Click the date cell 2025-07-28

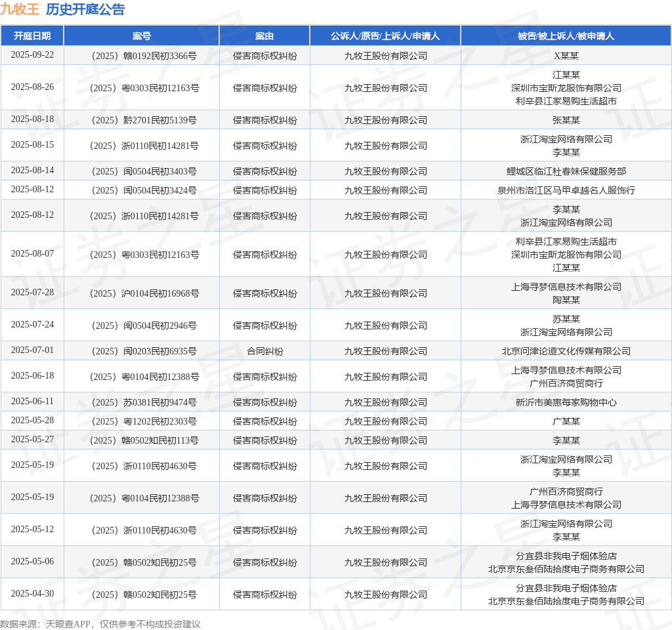coord(32,292)
